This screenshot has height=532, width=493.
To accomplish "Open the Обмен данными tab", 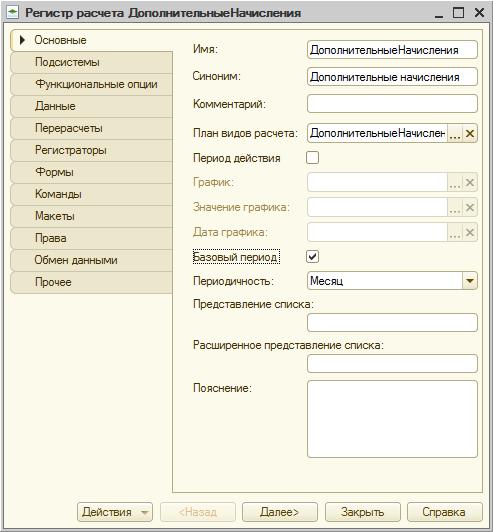I will coord(92,260).
